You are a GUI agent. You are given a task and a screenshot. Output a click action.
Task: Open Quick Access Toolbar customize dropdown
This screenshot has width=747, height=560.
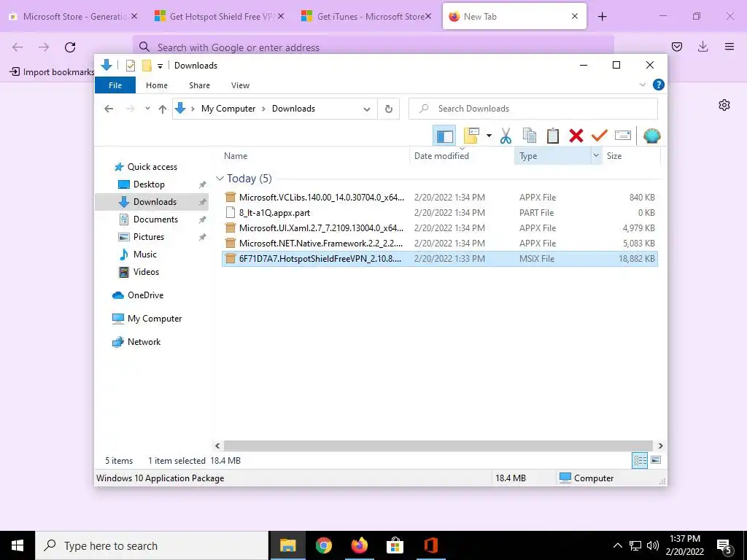(160, 66)
